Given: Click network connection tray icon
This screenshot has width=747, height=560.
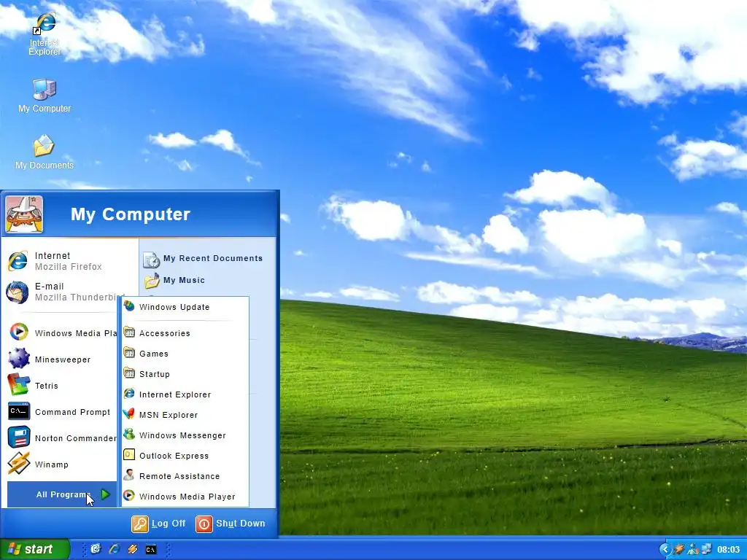Looking at the screenshot, I should [x=706, y=549].
